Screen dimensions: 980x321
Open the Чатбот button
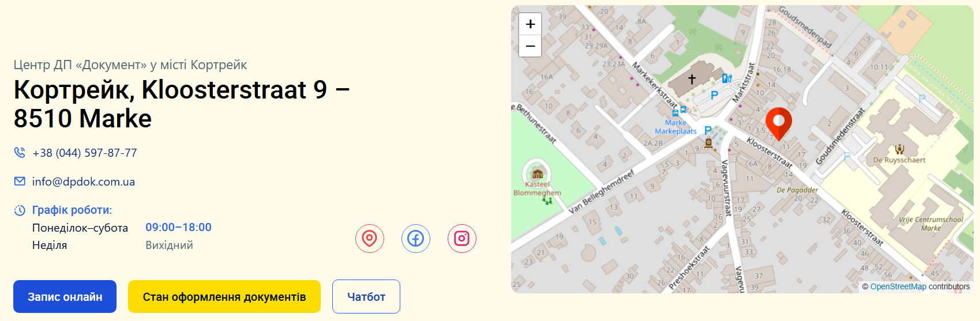(366, 297)
